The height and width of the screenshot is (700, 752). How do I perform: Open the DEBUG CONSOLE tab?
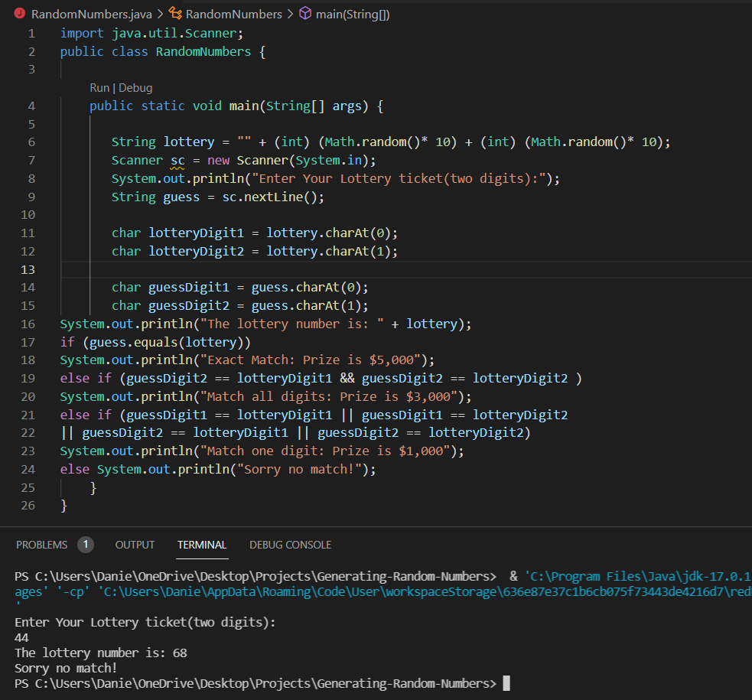pyautogui.click(x=290, y=545)
